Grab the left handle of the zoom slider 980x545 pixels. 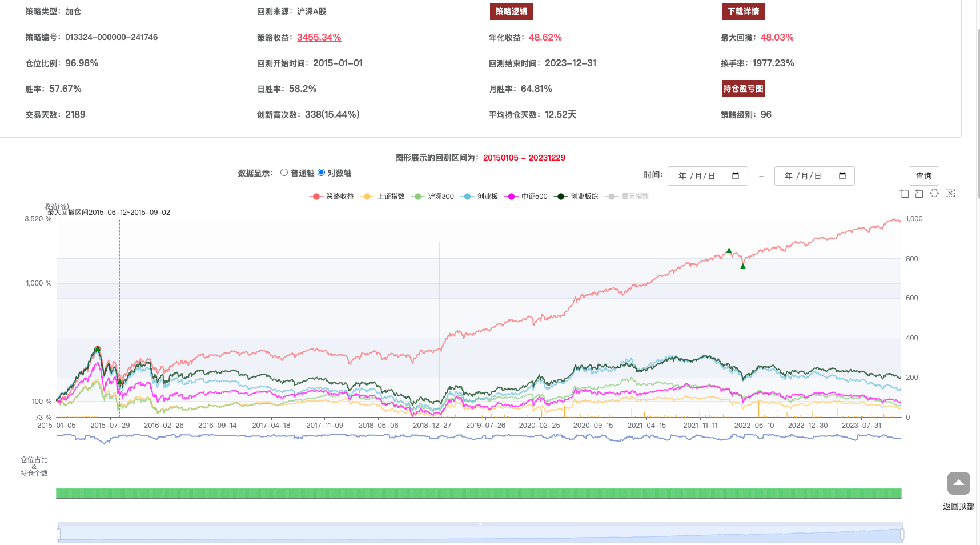coord(58,534)
